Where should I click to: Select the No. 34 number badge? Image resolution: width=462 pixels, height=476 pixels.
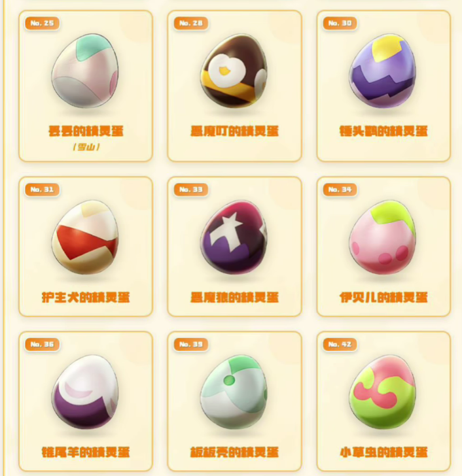pos(340,190)
